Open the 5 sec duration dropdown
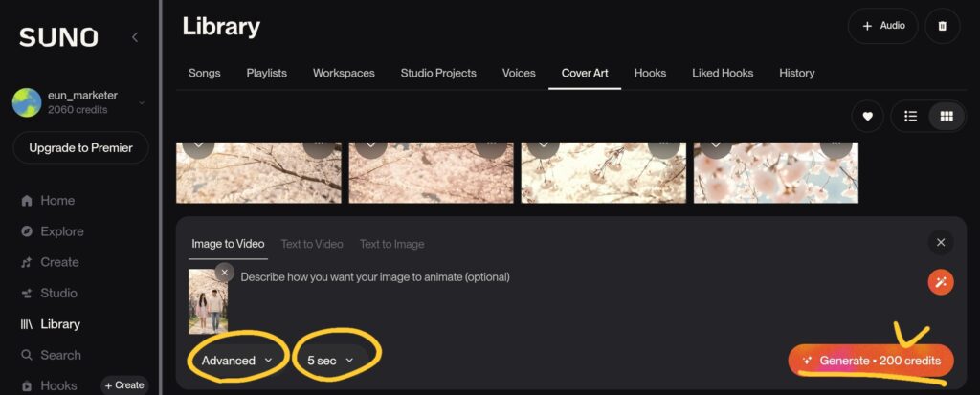This screenshot has height=395, width=980. (x=330, y=361)
